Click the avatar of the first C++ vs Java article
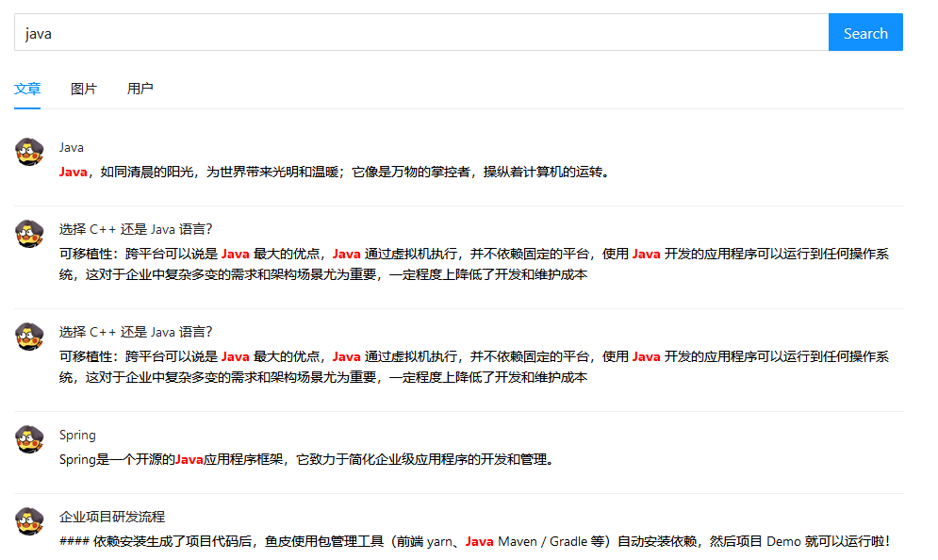Viewport: 938px width, 560px height. pos(28,234)
